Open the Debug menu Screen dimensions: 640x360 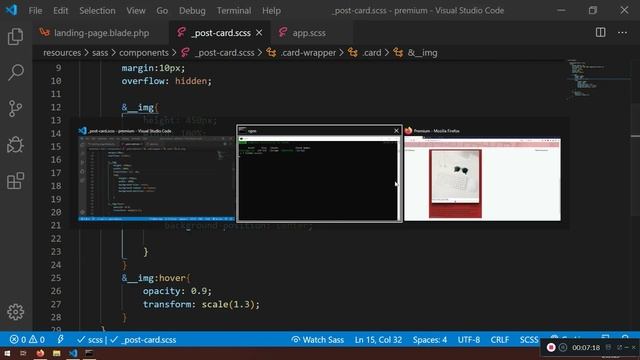coord(192,11)
